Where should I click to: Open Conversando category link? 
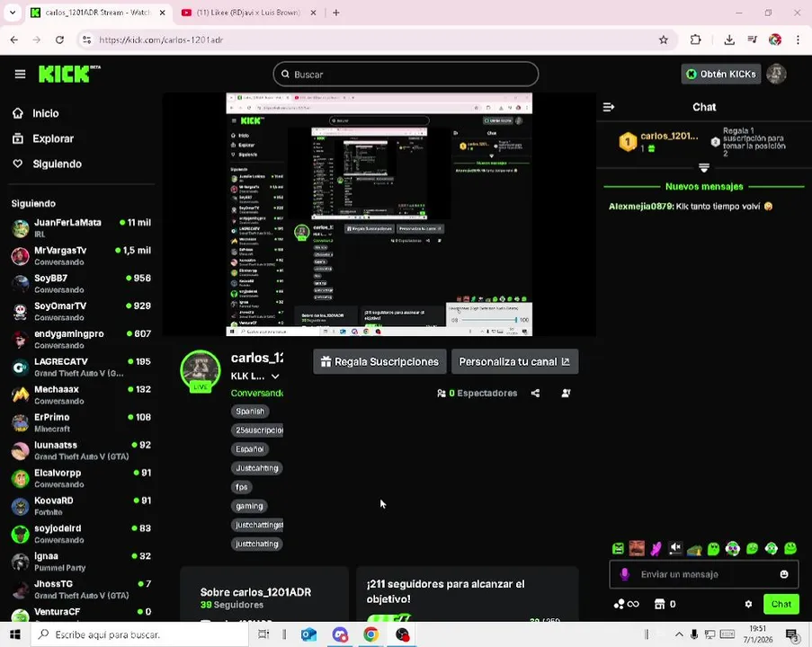tap(257, 394)
